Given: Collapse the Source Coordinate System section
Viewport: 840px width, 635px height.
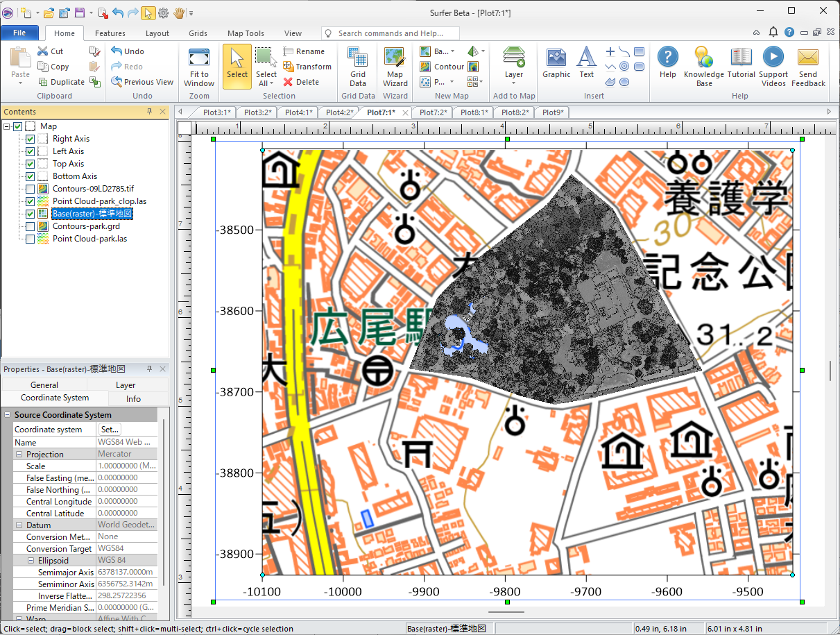Looking at the screenshot, I should tap(8, 415).
